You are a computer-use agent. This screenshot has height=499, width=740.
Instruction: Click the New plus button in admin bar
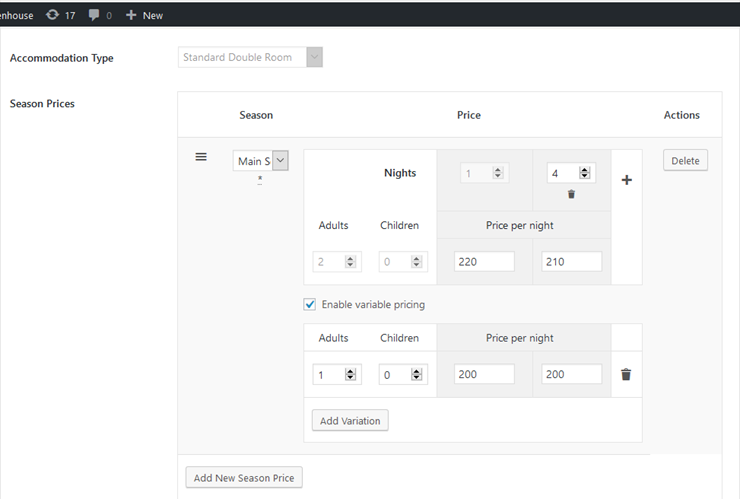(144, 15)
